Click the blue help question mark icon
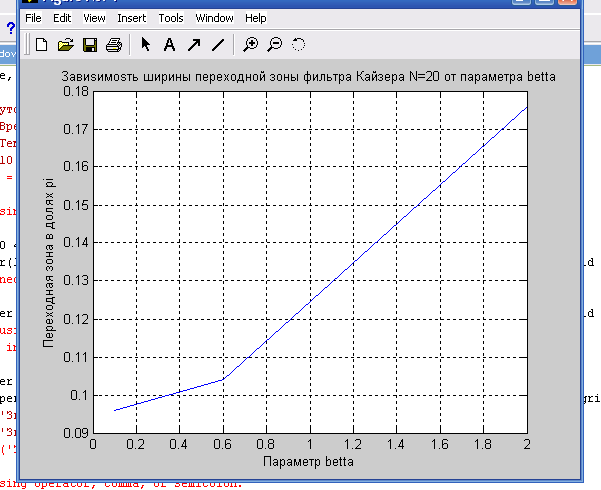This screenshot has height=490, width=601. tap(11, 28)
